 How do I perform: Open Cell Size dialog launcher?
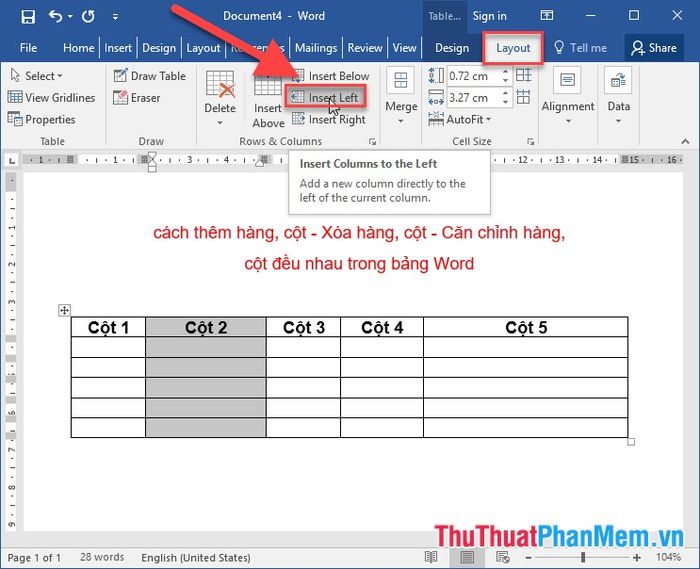pyautogui.click(x=530, y=141)
